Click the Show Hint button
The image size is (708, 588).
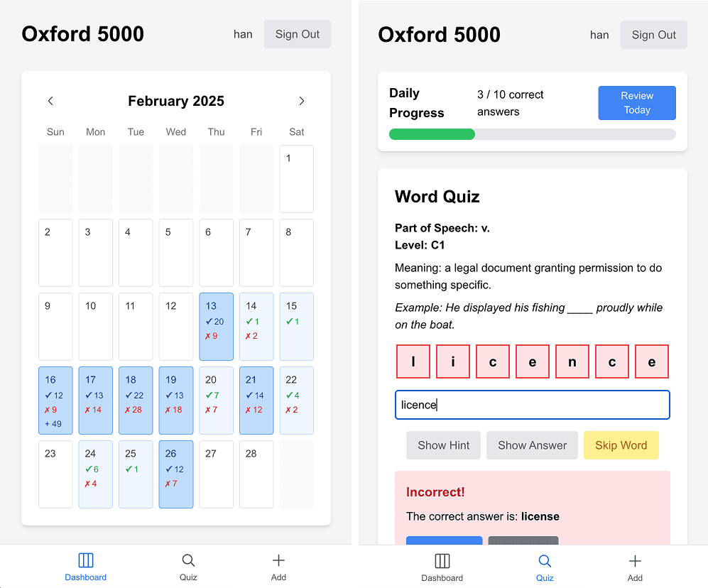pos(443,445)
